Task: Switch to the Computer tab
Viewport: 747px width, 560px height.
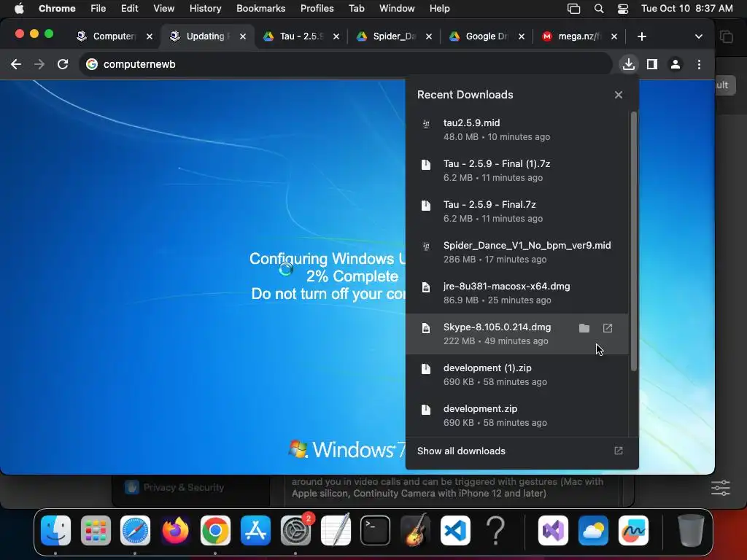Action: (113, 36)
